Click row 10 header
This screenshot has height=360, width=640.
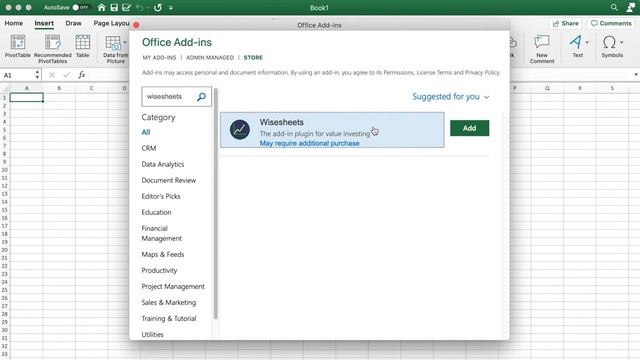pos(4,170)
